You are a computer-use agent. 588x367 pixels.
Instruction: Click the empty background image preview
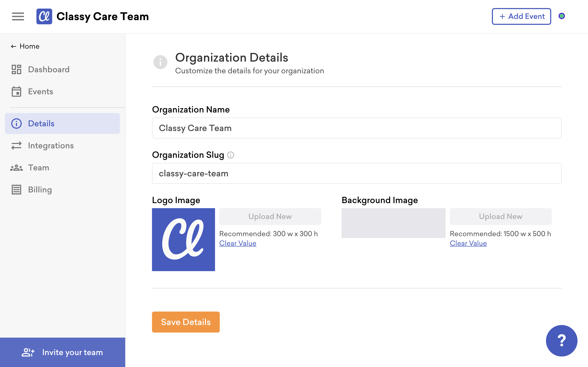pos(393,223)
